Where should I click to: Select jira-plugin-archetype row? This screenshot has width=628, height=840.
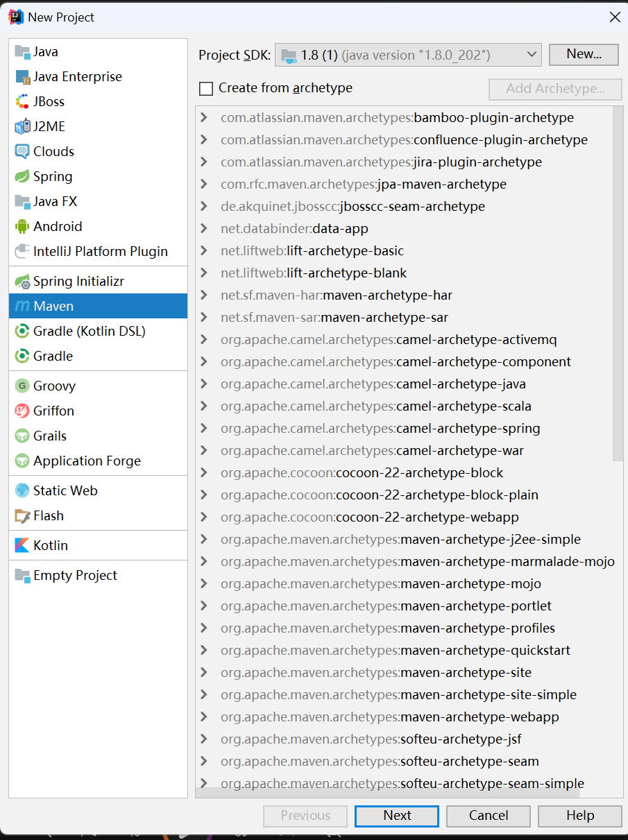tap(404, 162)
